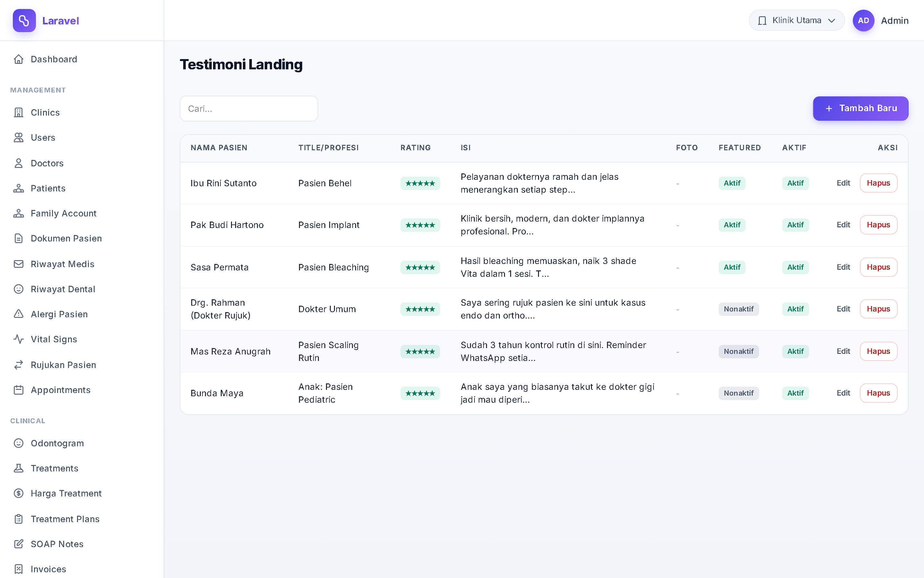Click the star rating for Ibu Rini Sutanto
Viewport: 924px width, 578px height.
(x=420, y=183)
